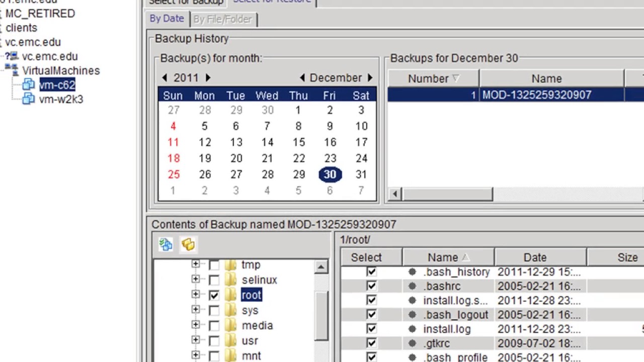Click the mnt folder icon
Screen dimensions: 644x362
click(x=231, y=356)
